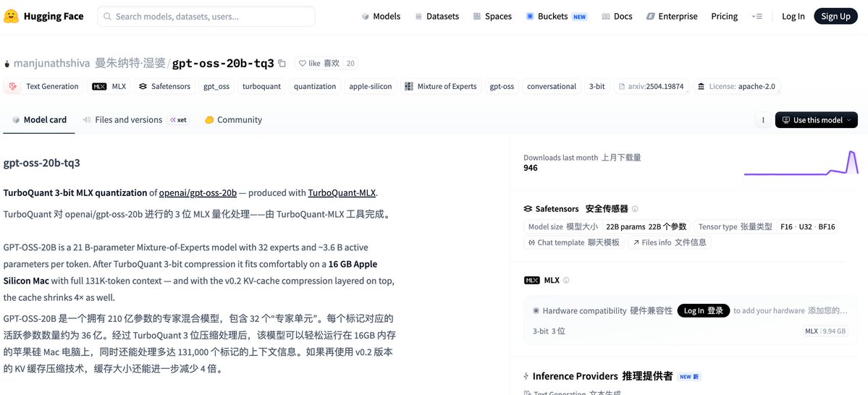Select the MLX library tag
868x395 pixels.
(x=109, y=86)
